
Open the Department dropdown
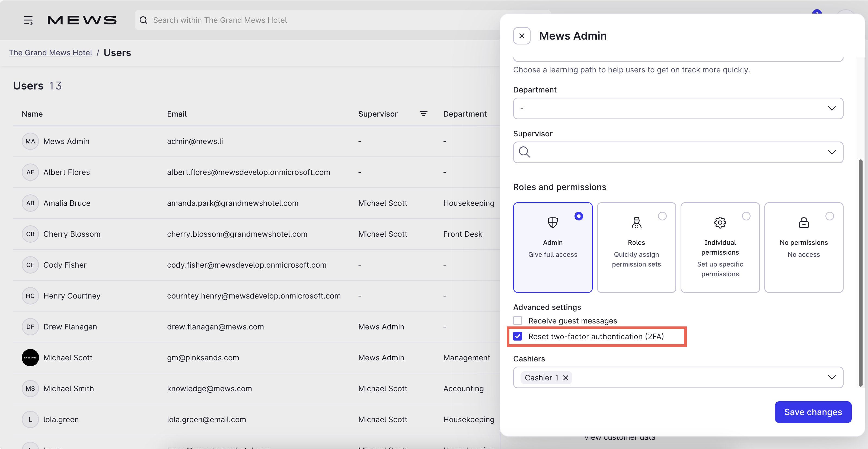pos(678,108)
